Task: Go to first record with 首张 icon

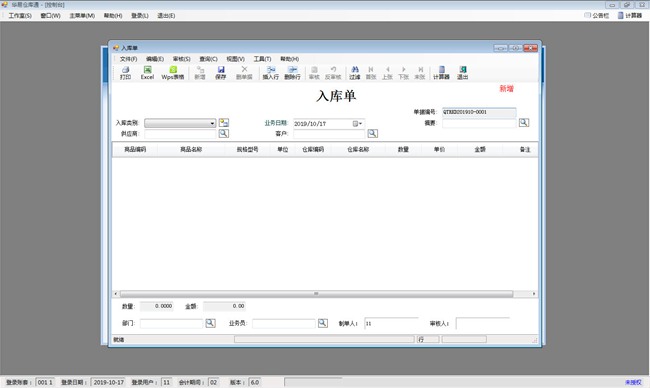Action: pos(371,73)
